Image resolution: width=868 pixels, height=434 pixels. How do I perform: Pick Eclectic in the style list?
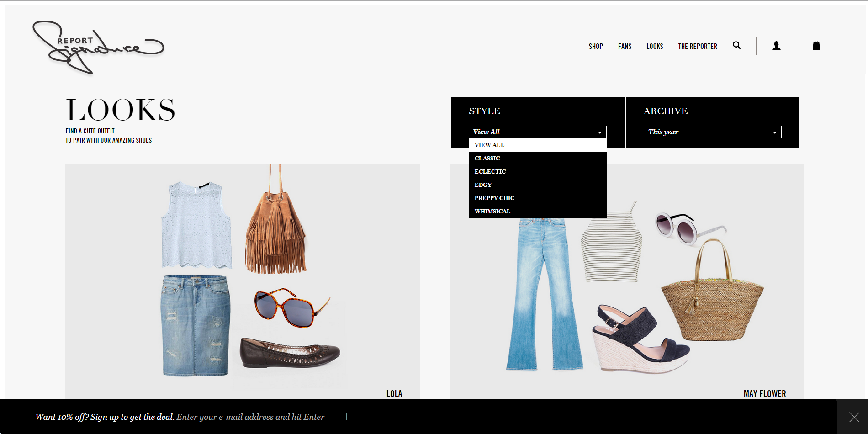click(x=490, y=171)
